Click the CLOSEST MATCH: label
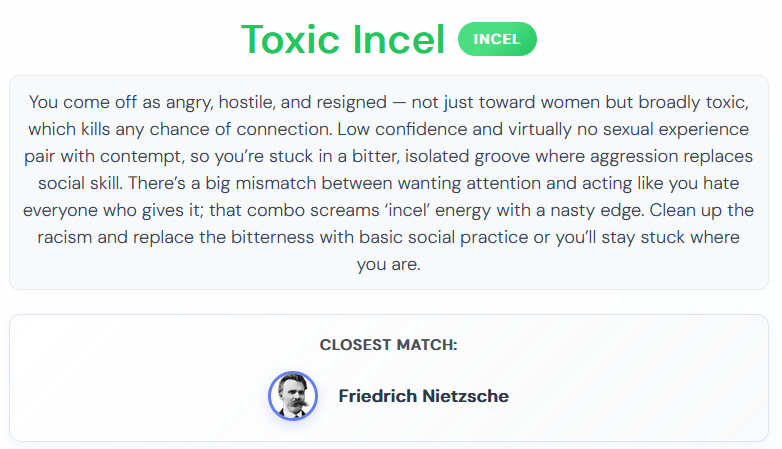 (389, 345)
